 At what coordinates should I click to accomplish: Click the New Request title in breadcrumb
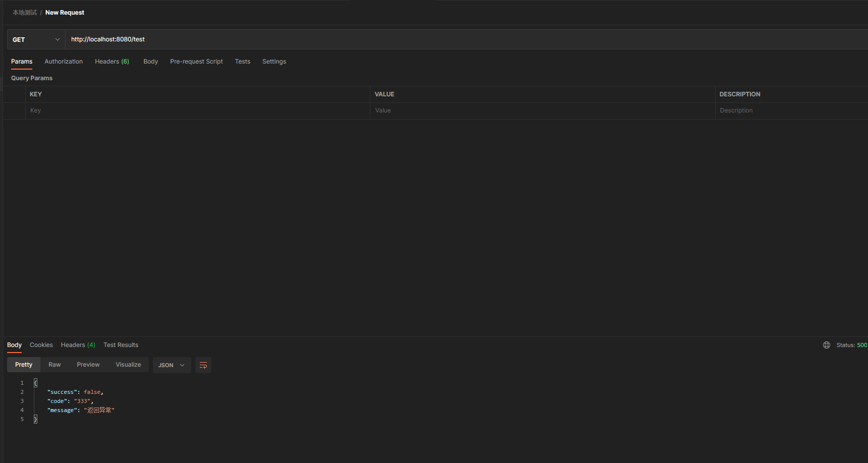(65, 13)
